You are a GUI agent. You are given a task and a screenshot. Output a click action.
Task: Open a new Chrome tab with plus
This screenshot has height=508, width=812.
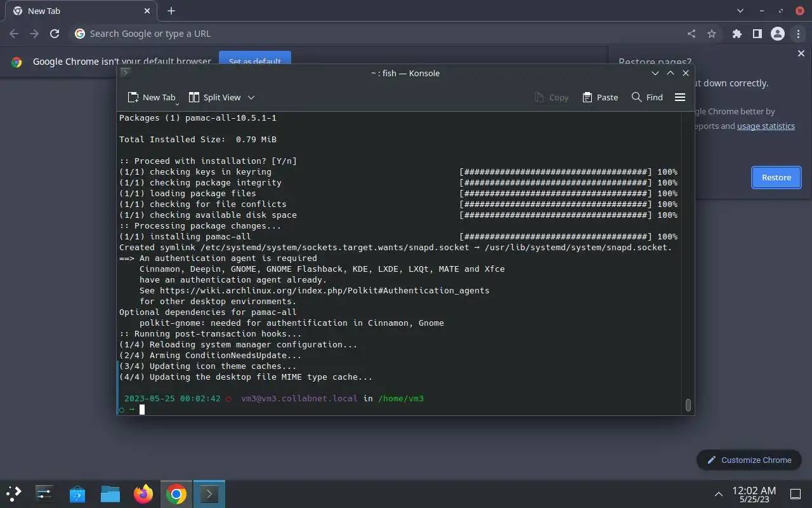(171, 11)
